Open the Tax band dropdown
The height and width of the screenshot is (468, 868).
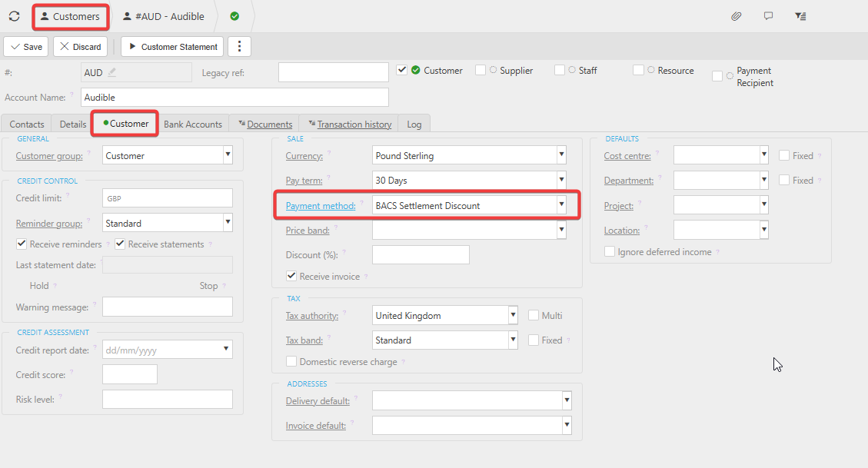tap(513, 340)
